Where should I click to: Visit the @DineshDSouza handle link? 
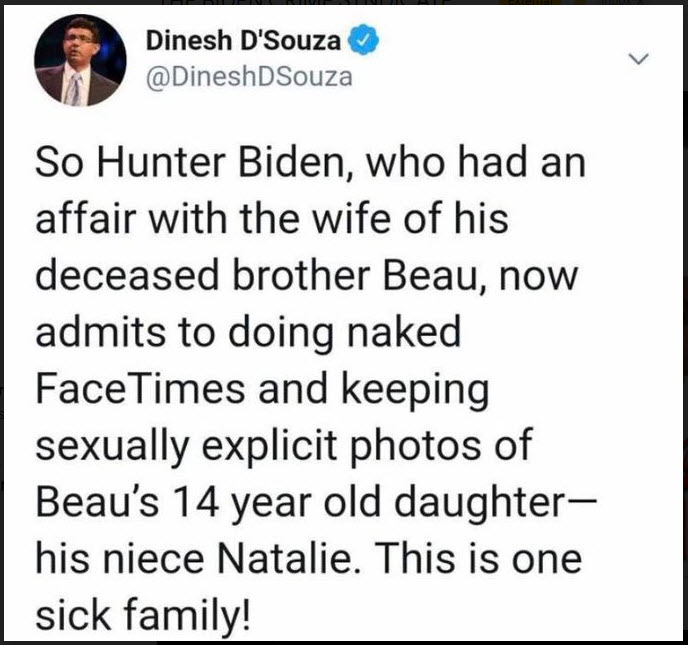(249, 77)
